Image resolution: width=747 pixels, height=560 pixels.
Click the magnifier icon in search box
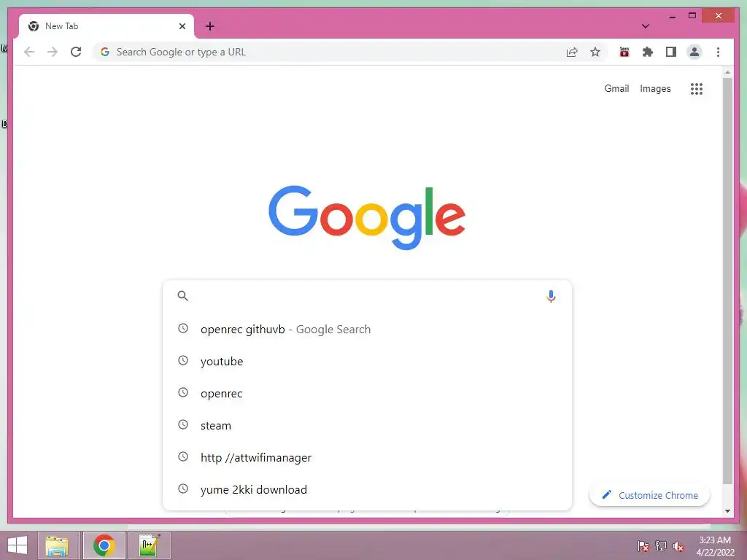182,296
